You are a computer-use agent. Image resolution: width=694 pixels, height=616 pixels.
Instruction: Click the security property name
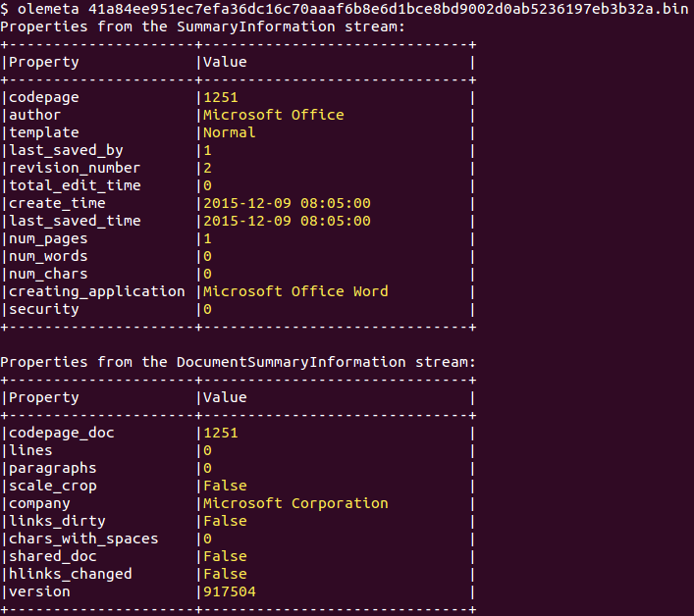[44, 309]
